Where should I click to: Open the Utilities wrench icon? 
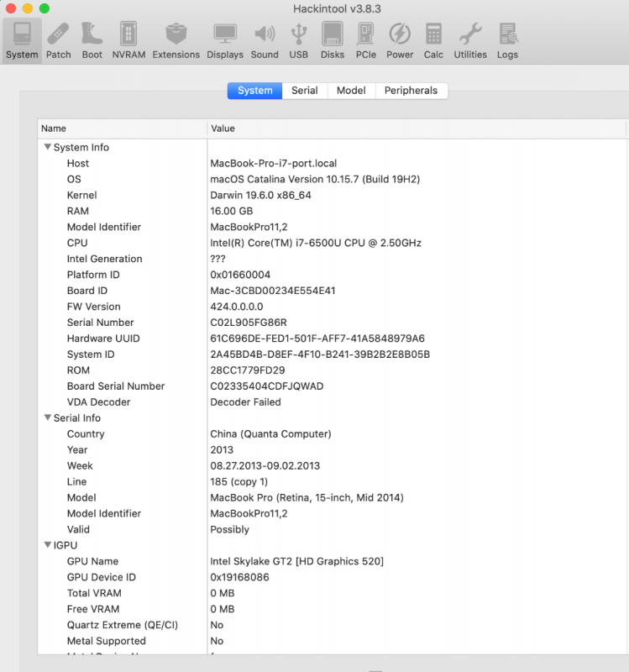(470, 40)
